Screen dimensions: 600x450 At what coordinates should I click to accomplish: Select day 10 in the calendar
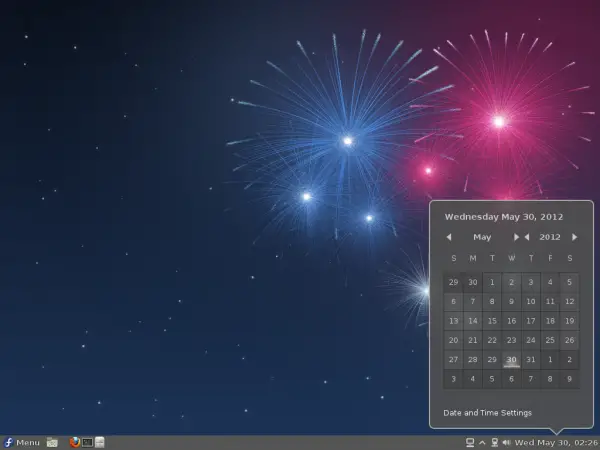pyautogui.click(x=531, y=302)
